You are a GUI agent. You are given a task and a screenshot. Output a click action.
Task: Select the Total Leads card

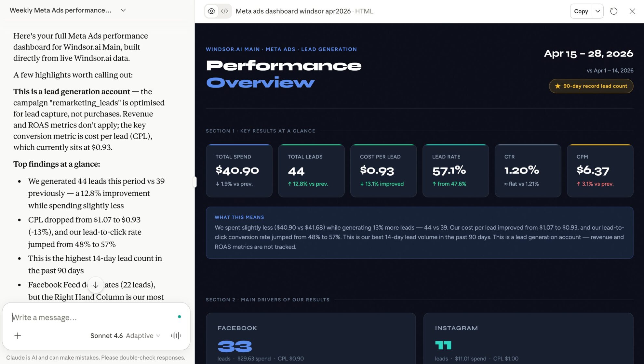(x=311, y=170)
